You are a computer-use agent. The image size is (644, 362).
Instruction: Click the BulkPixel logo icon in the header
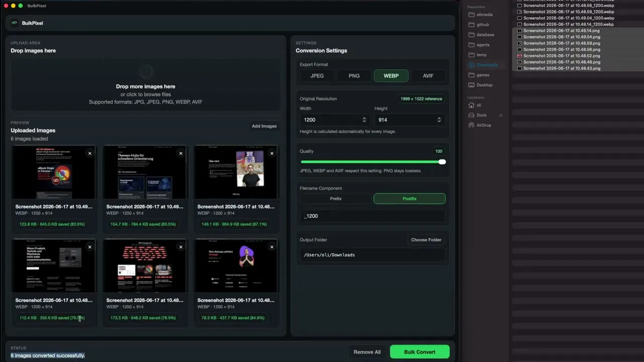point(15,23)
